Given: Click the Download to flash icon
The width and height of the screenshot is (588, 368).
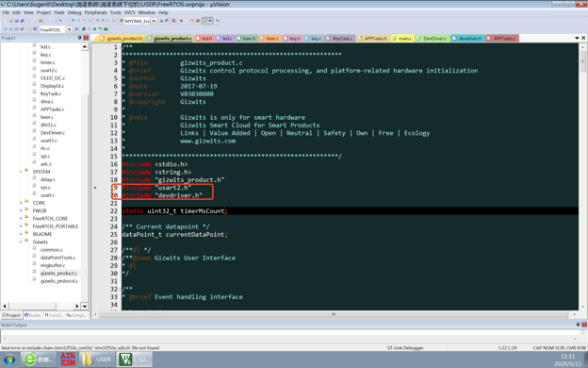Looking at the screenshot, I should tap(35, 29).
